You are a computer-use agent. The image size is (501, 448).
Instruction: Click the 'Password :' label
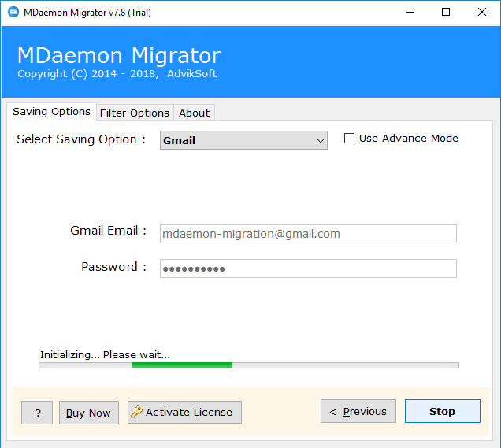pos(113,267)
